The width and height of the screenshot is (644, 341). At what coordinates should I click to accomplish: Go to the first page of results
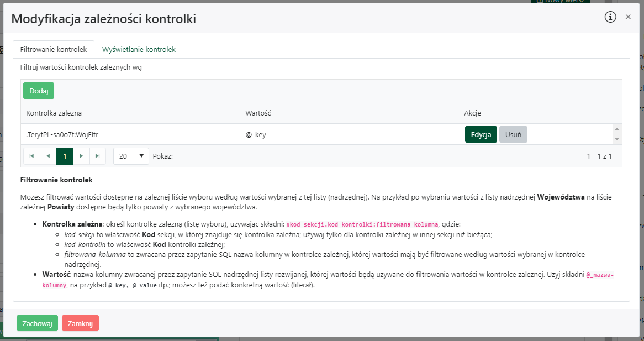pyautogui.click(x=31, y=156)
